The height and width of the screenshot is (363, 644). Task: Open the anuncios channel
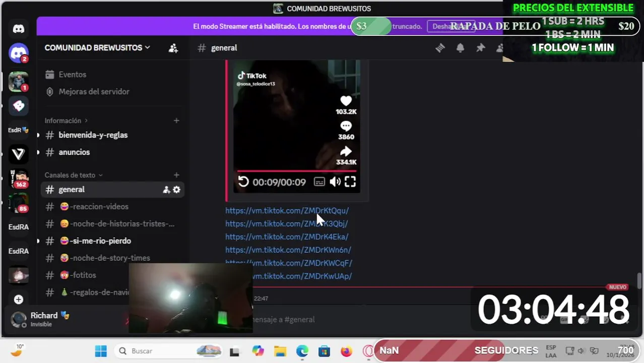point(113,152)
